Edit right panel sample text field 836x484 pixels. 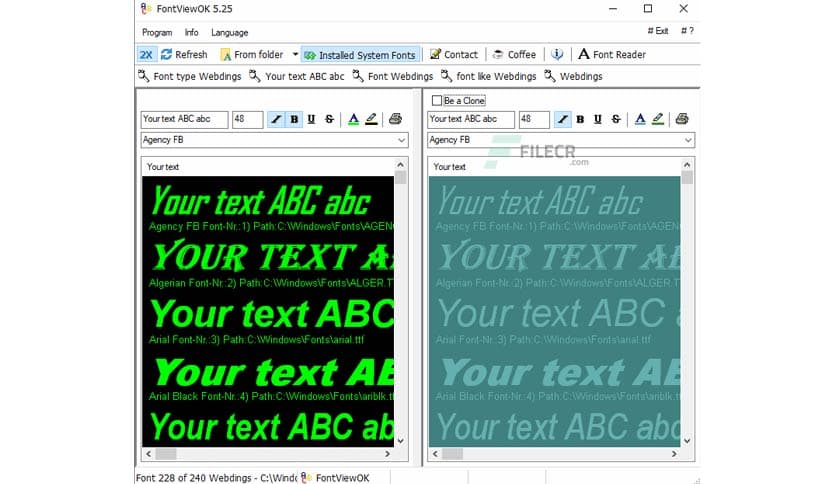pyautogui.click(x=471, y=119)
